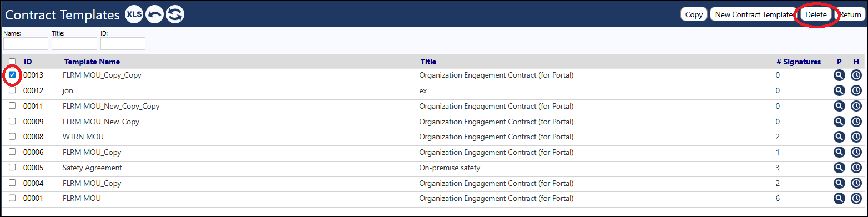
Task: Open history clock for template 00013
Action: pos(856,75)
